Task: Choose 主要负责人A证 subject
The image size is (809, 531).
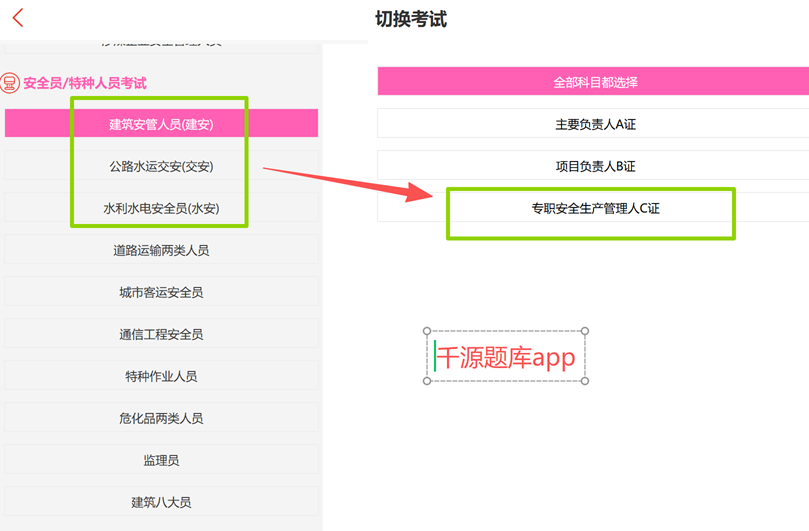Action: 594,124
